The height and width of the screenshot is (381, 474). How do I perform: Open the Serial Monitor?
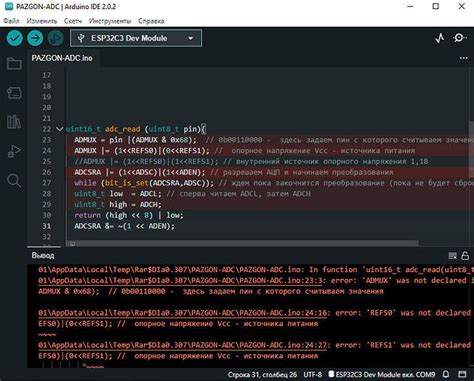[x=460, y=38]
